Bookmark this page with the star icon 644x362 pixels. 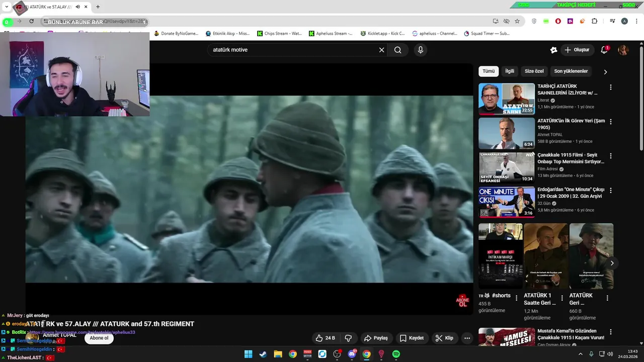pyautogui.click(x=517, y=21)
